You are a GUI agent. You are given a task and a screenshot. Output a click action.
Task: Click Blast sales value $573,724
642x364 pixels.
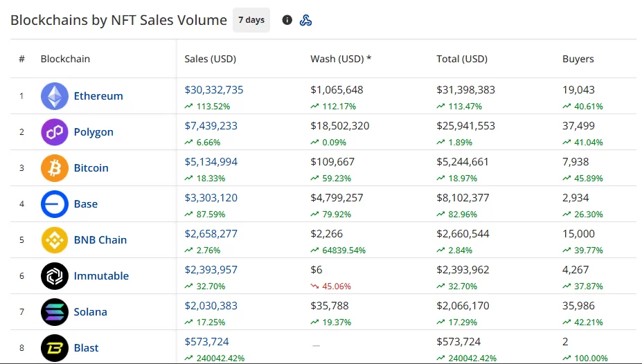(x=207, y=342)
